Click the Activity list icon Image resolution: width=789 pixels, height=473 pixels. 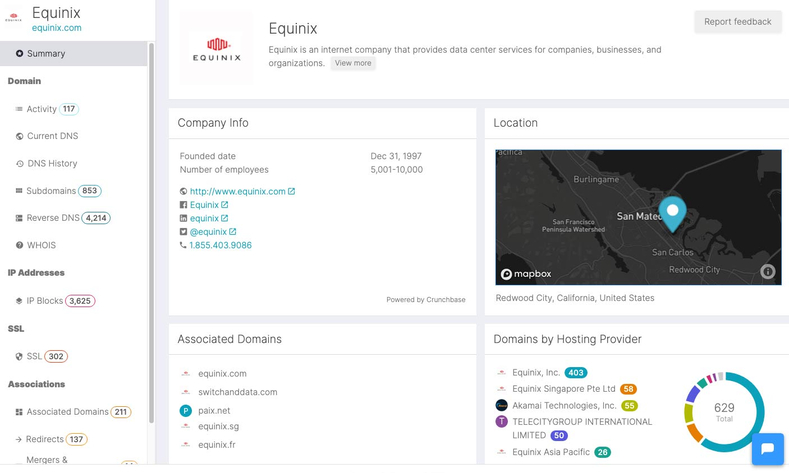(19, 109)
